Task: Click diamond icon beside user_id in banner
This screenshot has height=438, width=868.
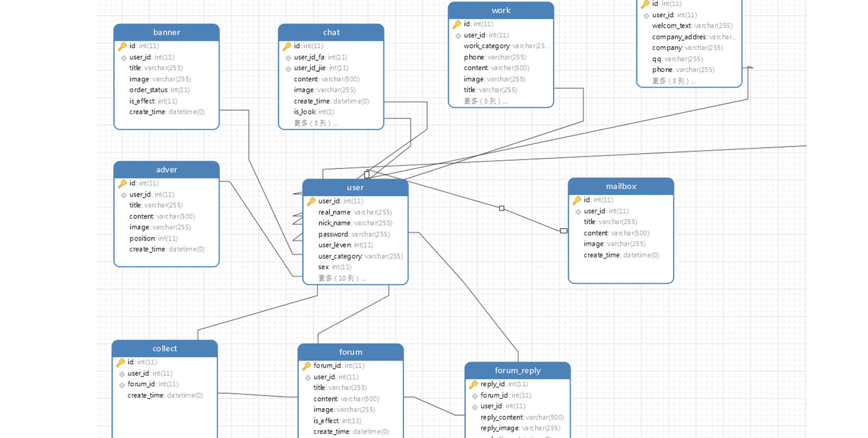Action: [124, 58]
